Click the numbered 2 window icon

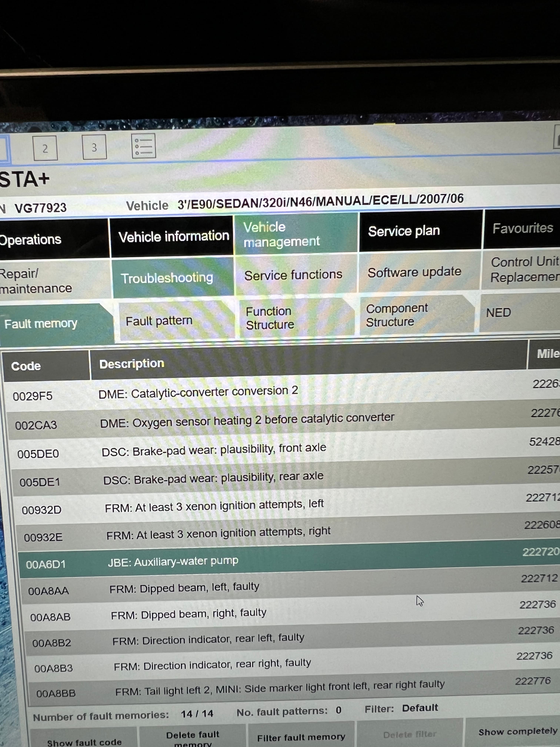45,148
